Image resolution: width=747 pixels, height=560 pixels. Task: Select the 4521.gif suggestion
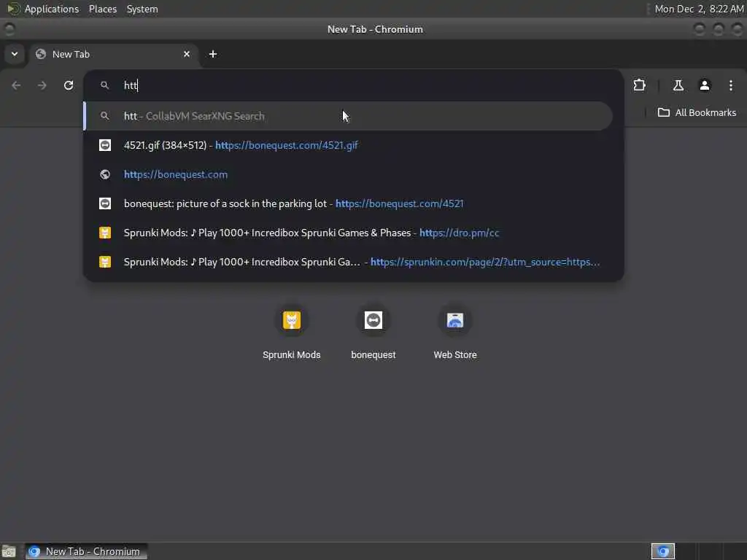coord(348,145)
